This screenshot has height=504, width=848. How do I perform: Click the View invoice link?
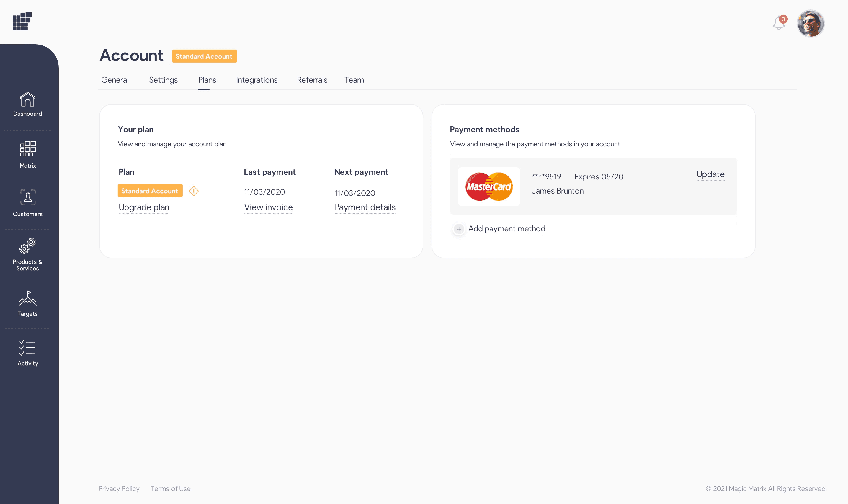coord(268,207)
